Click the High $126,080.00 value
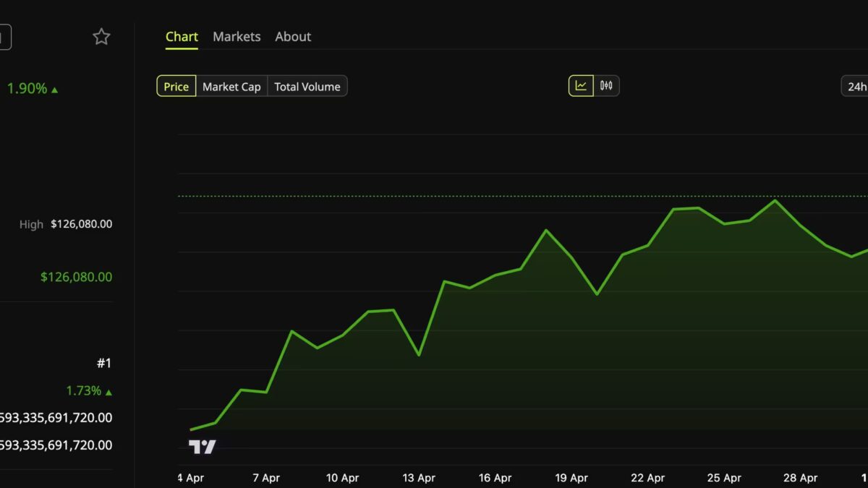This screenshot has height=488, width=868. click(81, 224)
